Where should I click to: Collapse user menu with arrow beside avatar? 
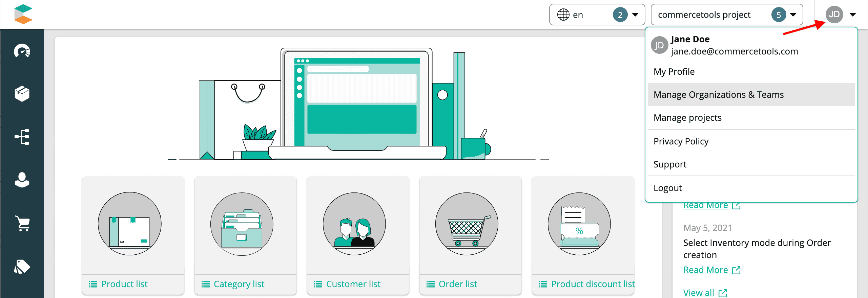[x=853, y=15]
